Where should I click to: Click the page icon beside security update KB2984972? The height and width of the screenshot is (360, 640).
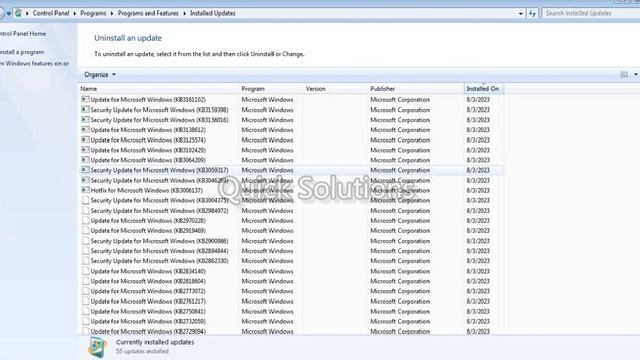[85, 211]
